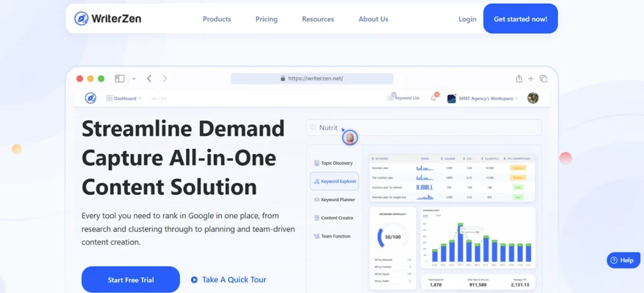
Task: Click the total search volume 911,580
Action: coord(477,285)
